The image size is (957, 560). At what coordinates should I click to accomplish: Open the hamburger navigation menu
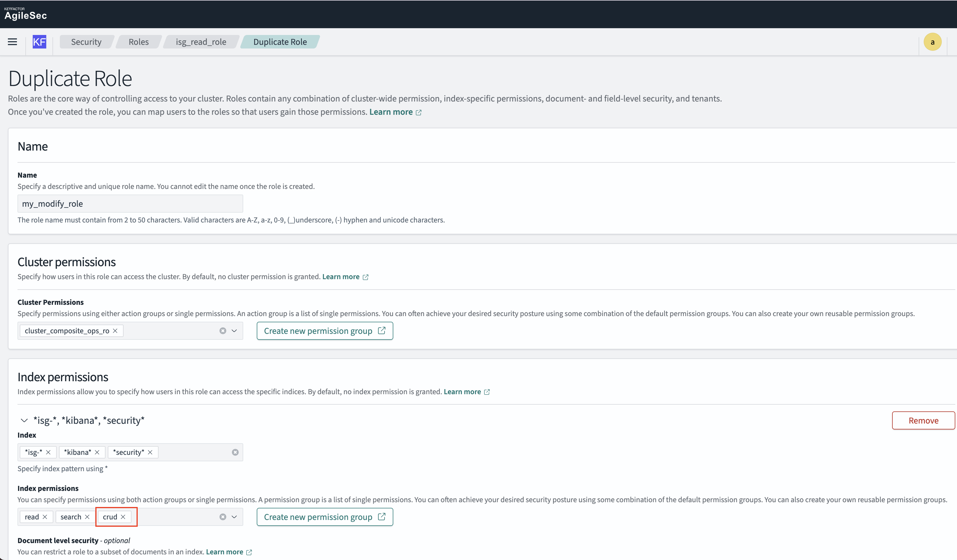12,42
